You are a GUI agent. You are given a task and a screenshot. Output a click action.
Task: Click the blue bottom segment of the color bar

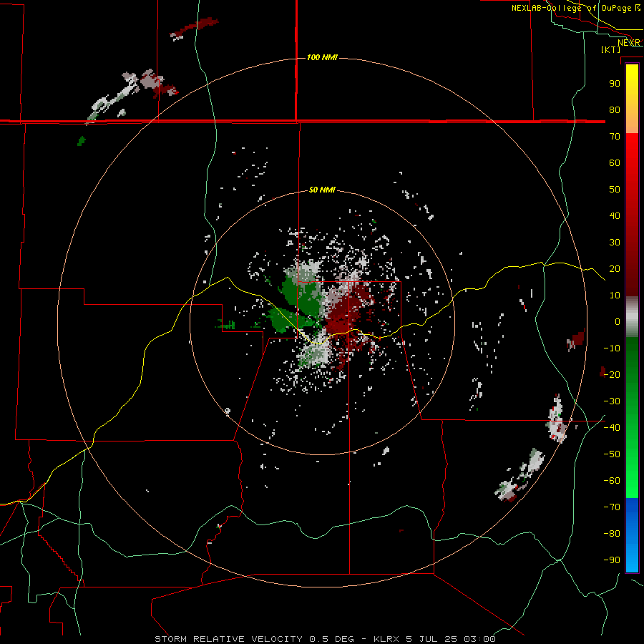tap(632, 535)
